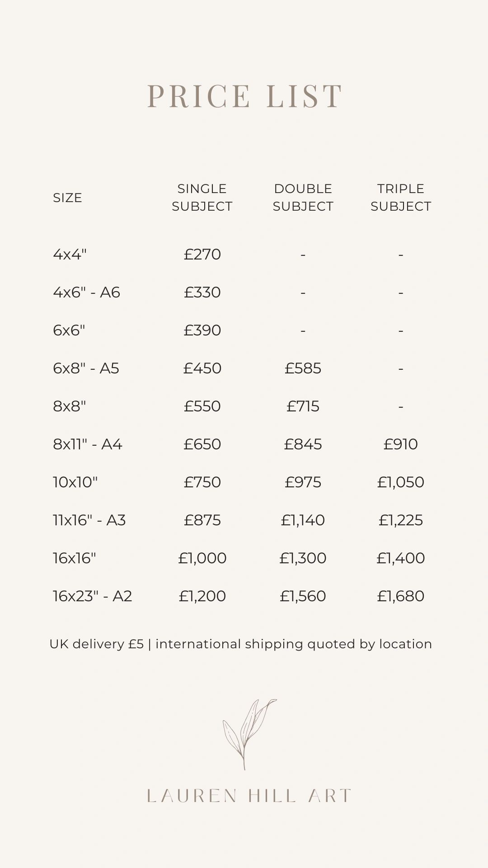
Task: Click the SIZE column header
Action: click(x=67, y=198)
